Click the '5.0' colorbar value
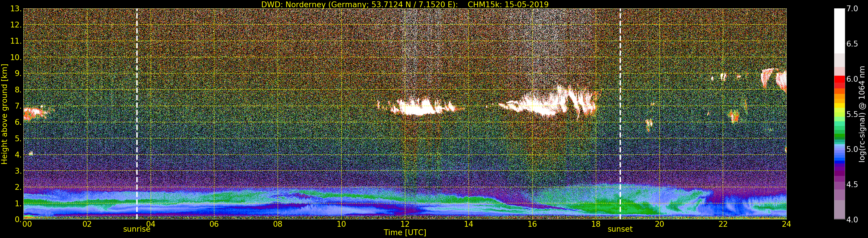 coord(852,149)
